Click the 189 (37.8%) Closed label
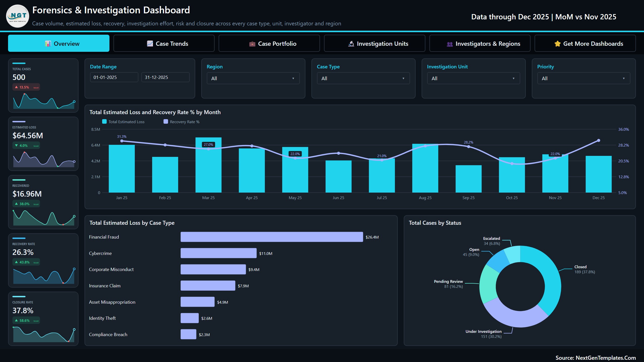 click(x=585, y=272)
